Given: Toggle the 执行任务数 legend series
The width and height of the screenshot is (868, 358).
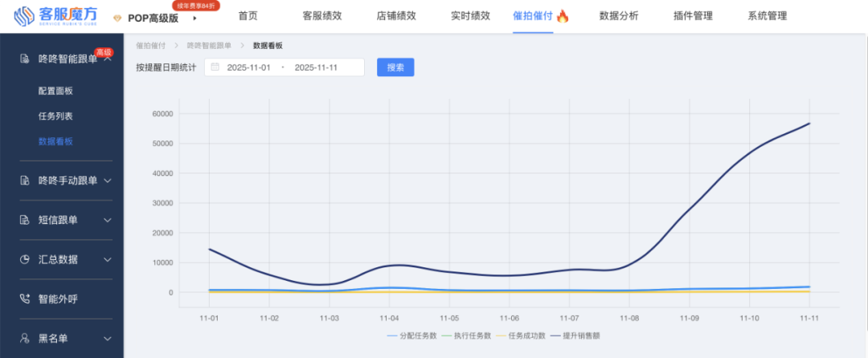Looking at the screenshot, I should coord(467,336).
